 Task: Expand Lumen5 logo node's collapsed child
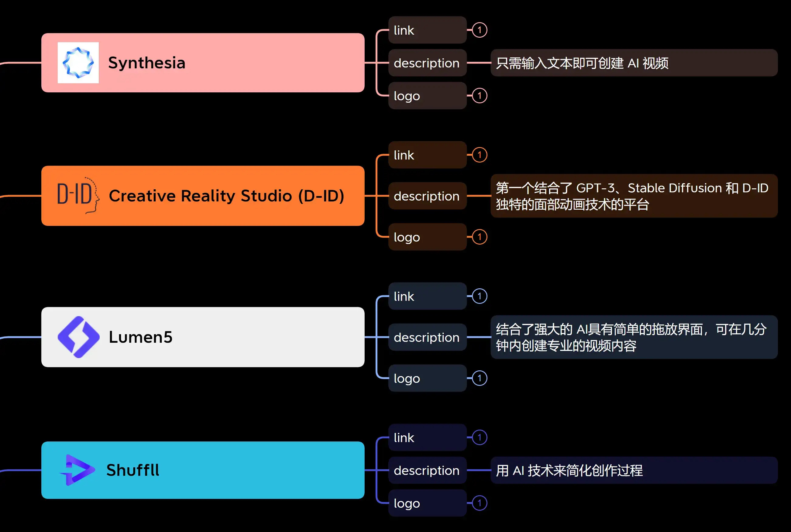click(480, 378)
